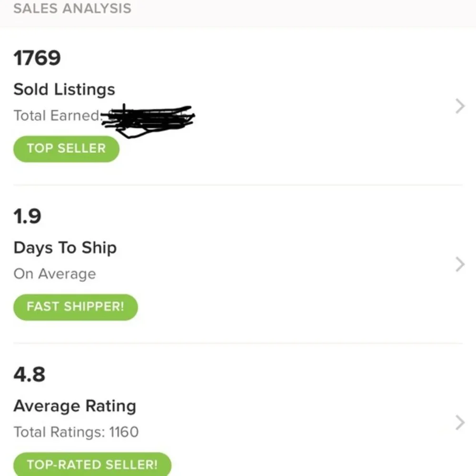Select the 4.8 rating value
This screenshot has width=476, height=476.
click(x=30, y=374)
